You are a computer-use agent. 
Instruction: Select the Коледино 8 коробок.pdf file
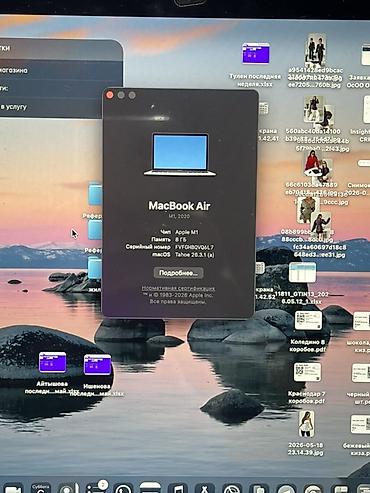point(308,320)
